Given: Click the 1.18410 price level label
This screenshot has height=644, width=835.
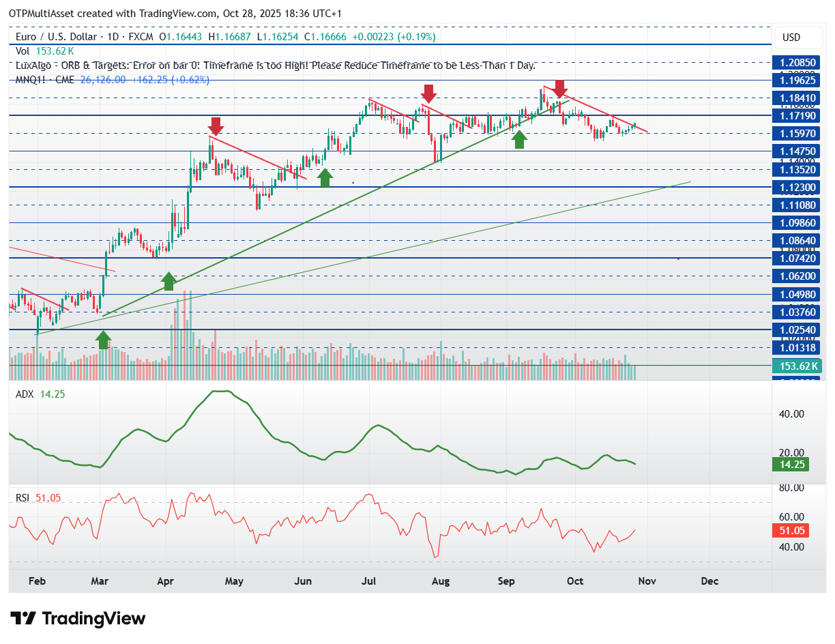Looking at the screenshot, I should tap(797, 98).
